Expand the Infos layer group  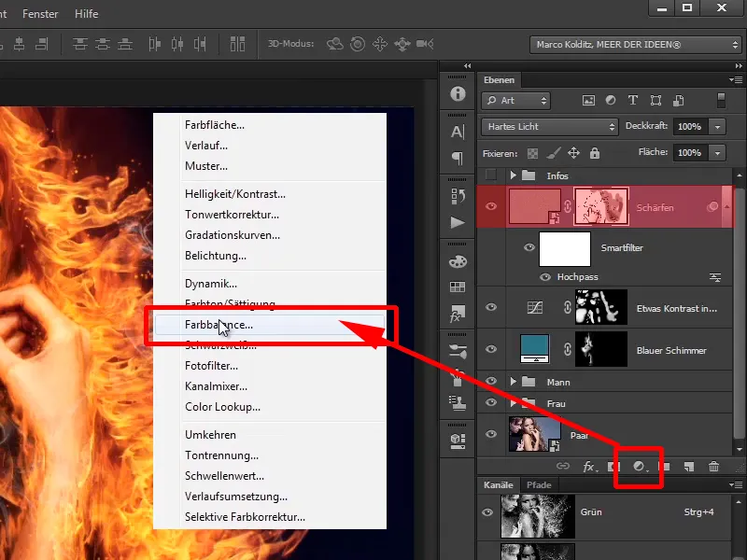[513, 175]
